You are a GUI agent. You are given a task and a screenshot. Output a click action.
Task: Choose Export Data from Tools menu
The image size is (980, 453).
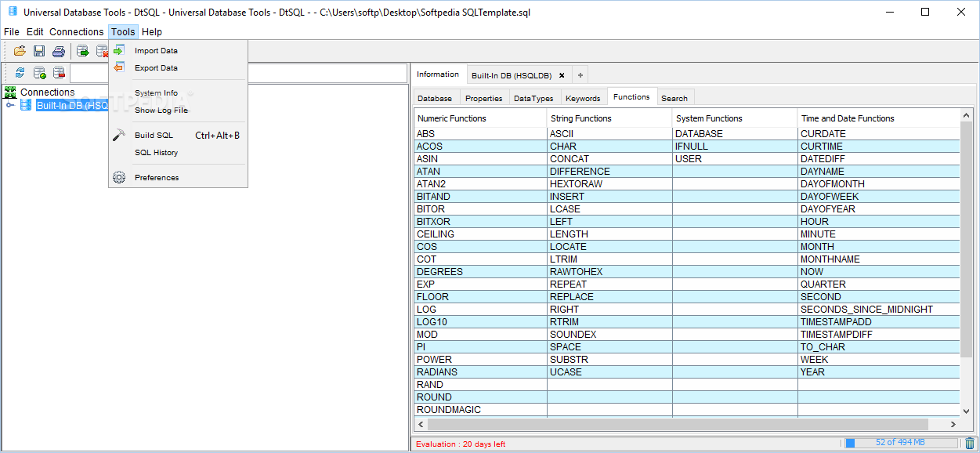178,67
